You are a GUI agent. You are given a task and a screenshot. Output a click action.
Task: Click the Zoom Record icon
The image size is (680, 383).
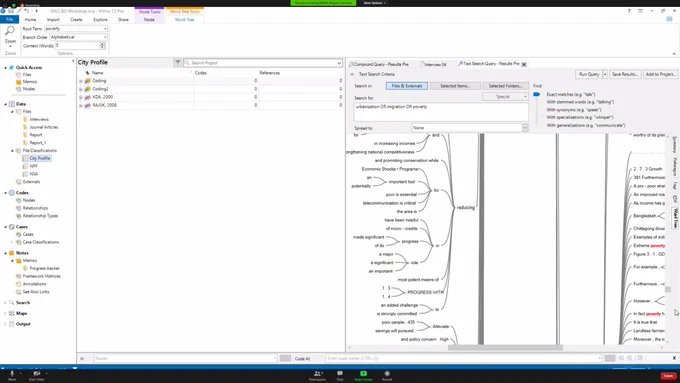(387, 373)
